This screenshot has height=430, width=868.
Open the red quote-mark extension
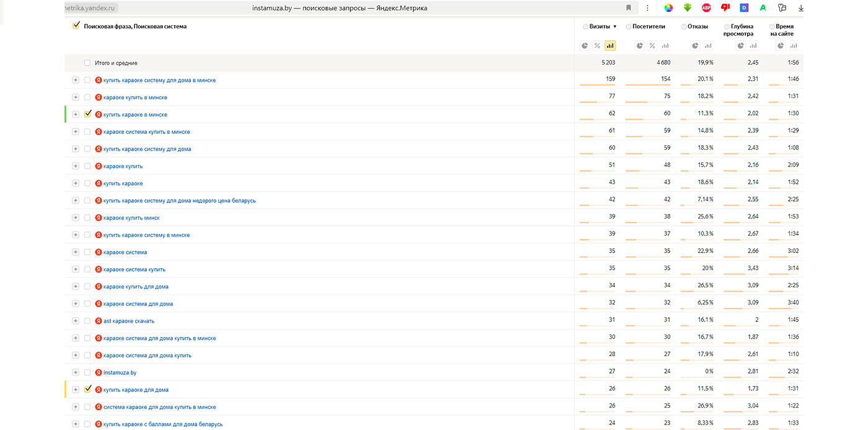click(x=725, y=8)
